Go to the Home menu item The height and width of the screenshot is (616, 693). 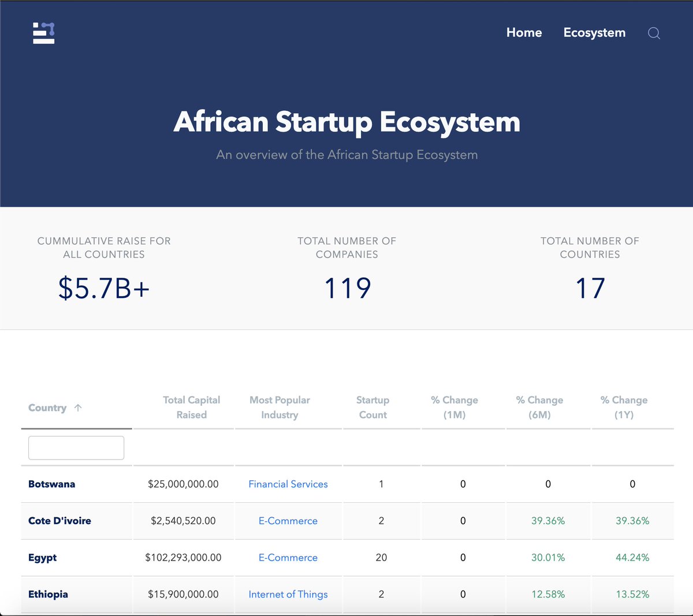click(x=524, y=32)
